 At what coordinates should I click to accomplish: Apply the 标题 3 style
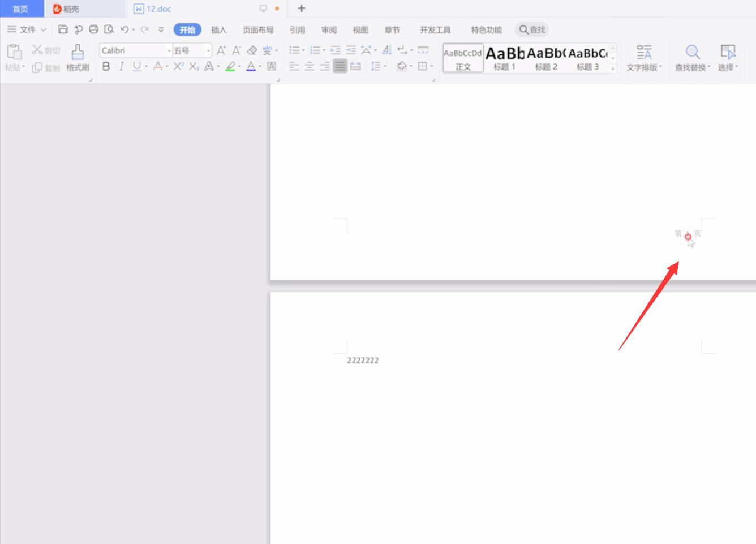[x=587, y=58]
